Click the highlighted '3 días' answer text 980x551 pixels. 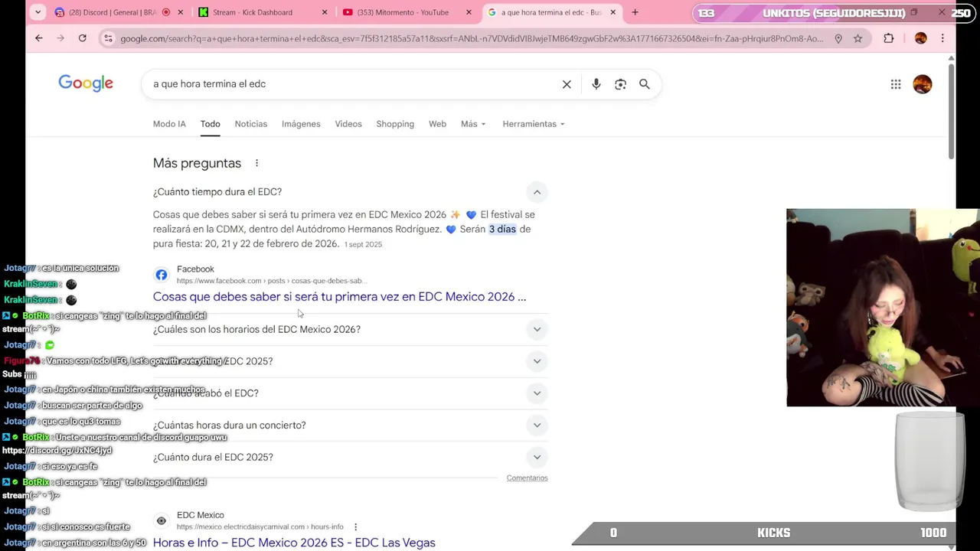(x=502, y=230)
